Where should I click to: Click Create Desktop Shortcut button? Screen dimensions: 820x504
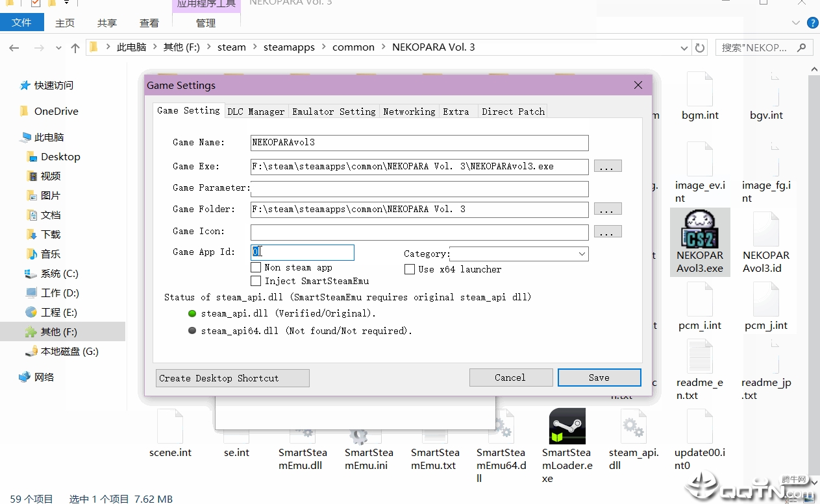(232, 378)
